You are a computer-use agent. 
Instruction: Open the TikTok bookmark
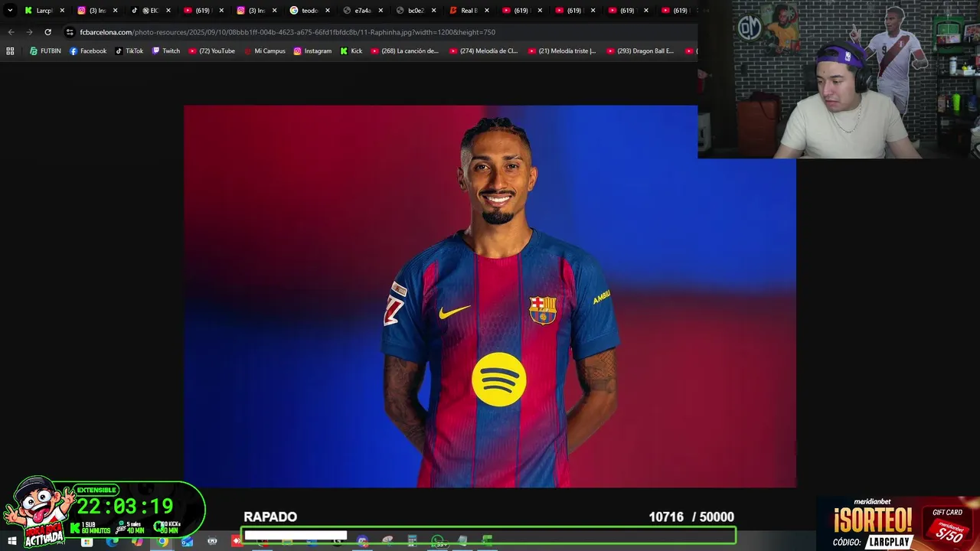tap(129, 51)
